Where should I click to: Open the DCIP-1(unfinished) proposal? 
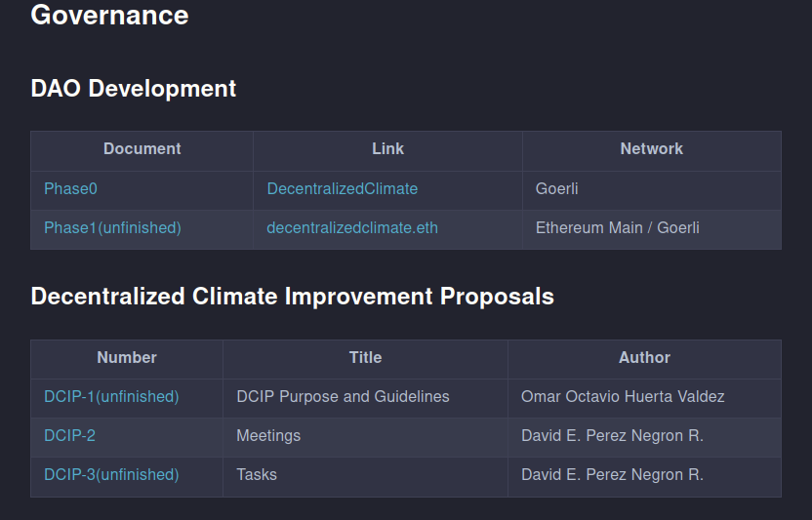coord(111,397)
